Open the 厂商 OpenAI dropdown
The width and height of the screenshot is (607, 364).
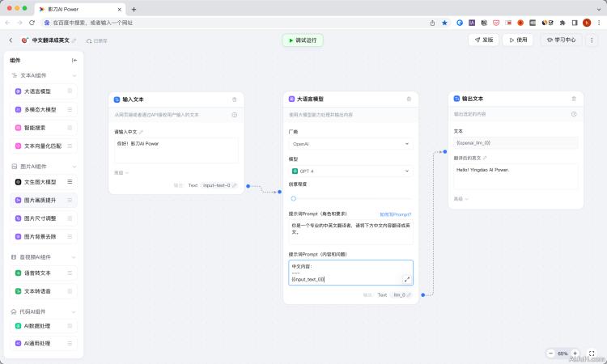350,144
